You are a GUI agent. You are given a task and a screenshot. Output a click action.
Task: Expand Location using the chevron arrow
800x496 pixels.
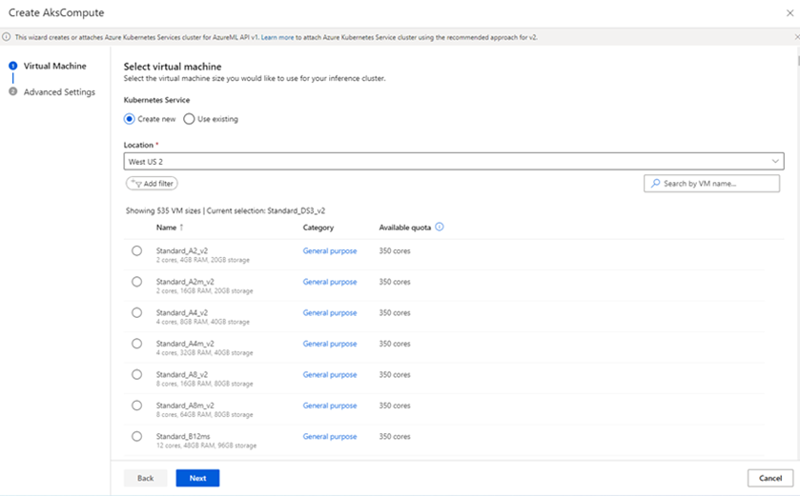point(775,161)
